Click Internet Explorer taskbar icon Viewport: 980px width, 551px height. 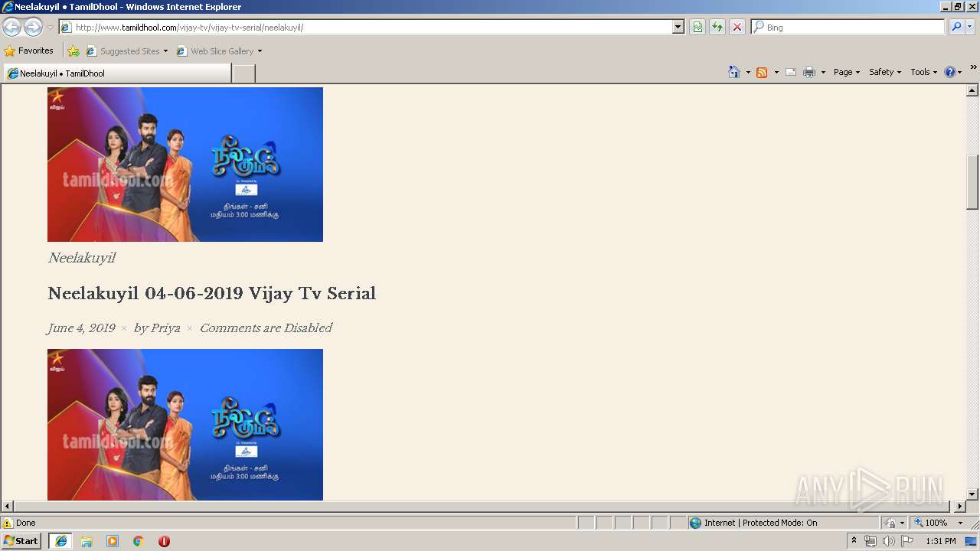(x=60, y=541)
